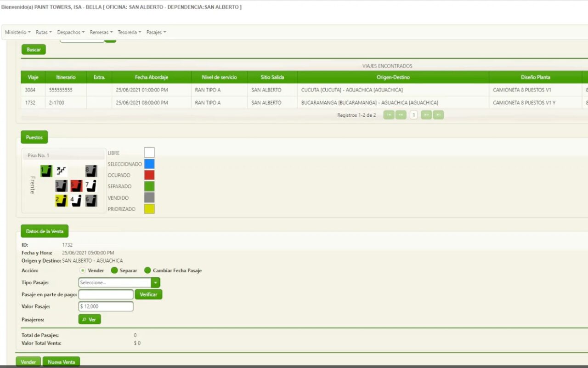Click the blue SELECCIONADO legend swatch
Screen dimensions: 588x368
pos(149,164)
